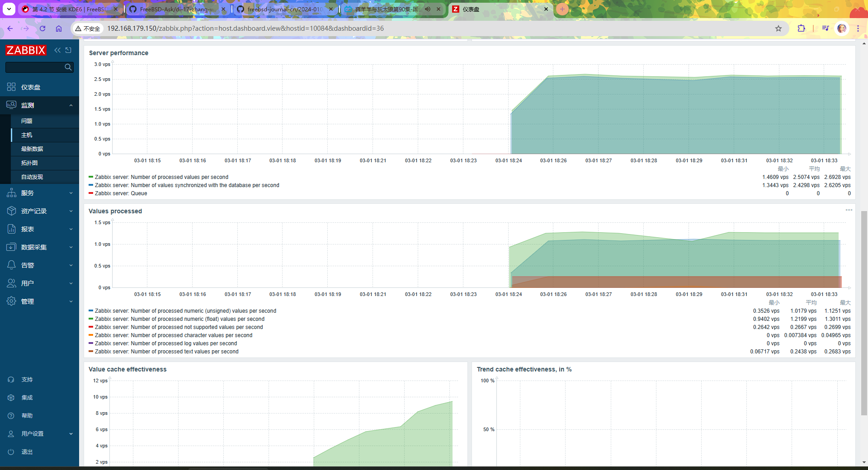Click the 告警 bell icon

11,265
